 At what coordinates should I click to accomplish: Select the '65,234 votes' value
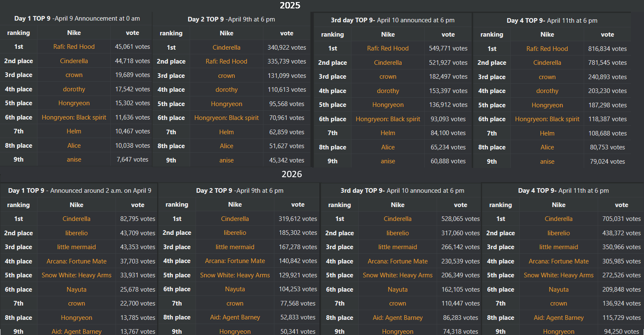(448, 147)
